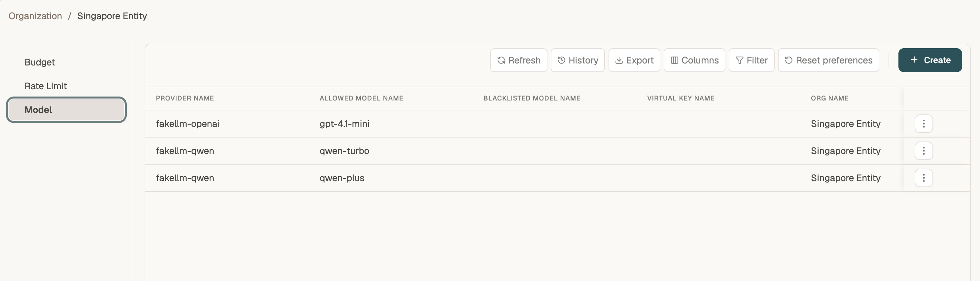
Task: Select the Model sidebar item
Action: 66,110
